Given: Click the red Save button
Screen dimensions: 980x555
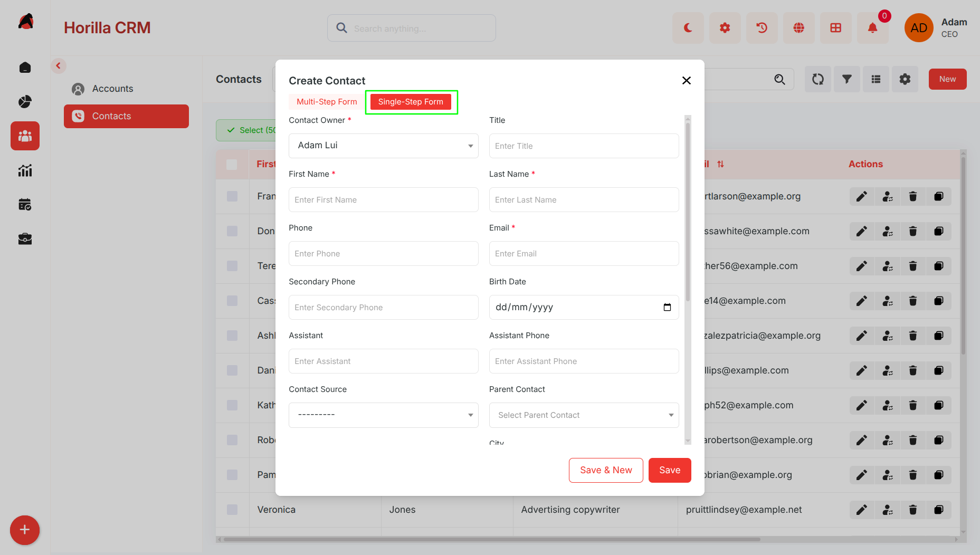Looking at the screenshot, I should (670, 470).
